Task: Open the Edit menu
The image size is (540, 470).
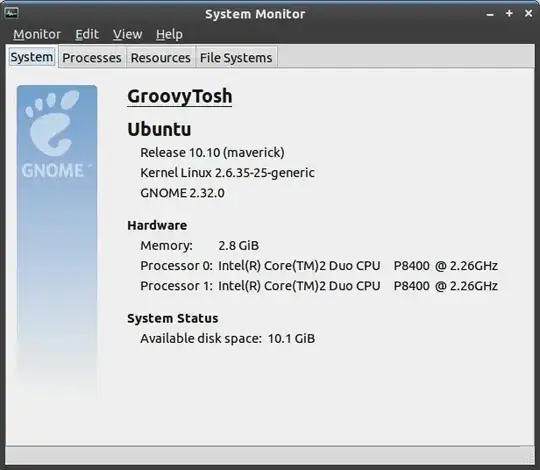Action: (x=87, y=34)
